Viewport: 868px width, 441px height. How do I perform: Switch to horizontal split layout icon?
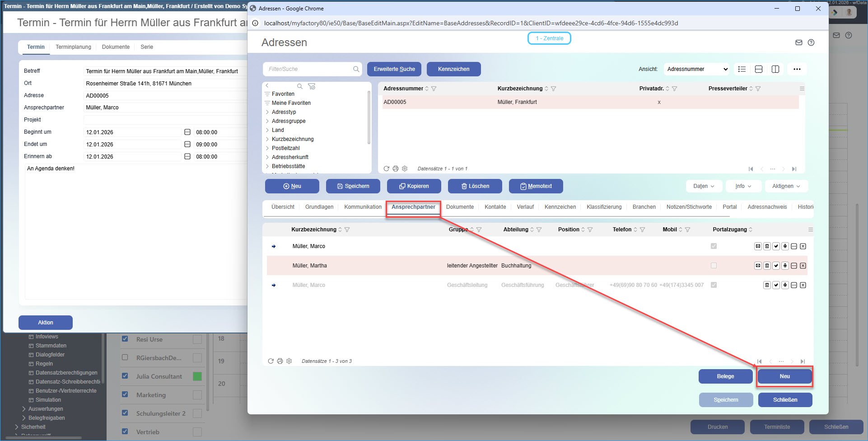click(759, 69)
